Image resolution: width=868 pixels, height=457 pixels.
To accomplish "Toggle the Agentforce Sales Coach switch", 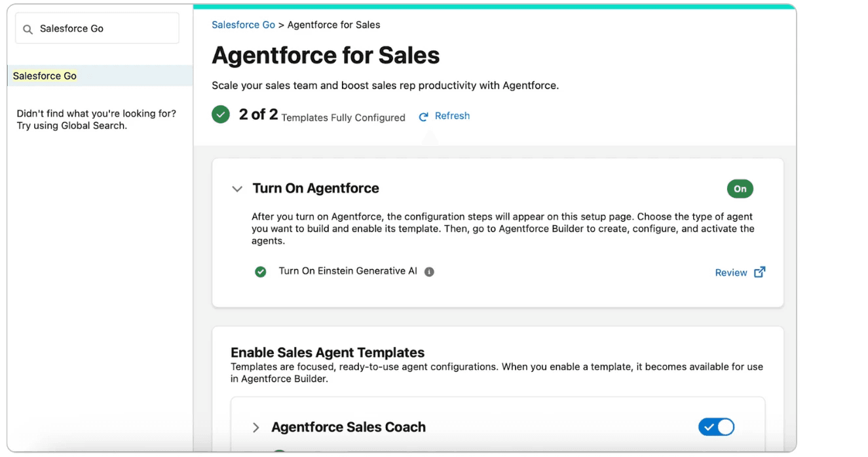I will click(716, 428).
